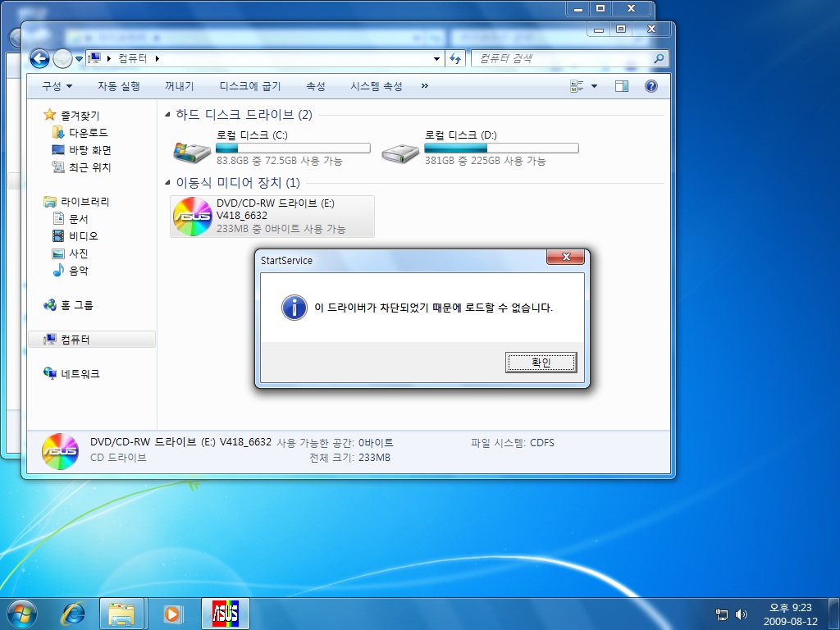Click ASUS application taskbar button
Image resolution: width=840 pixels, height=630 pixels.
point(225,614)
